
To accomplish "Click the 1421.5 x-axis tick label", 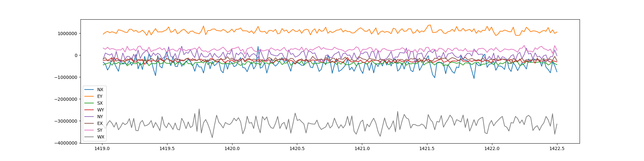I will (427, 148).
